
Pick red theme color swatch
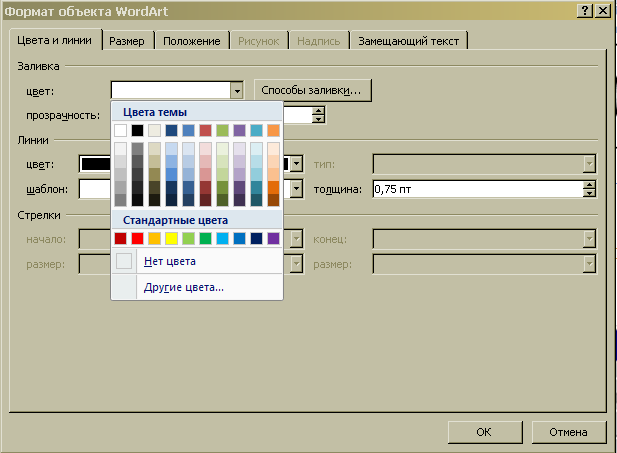click(205, 130)
